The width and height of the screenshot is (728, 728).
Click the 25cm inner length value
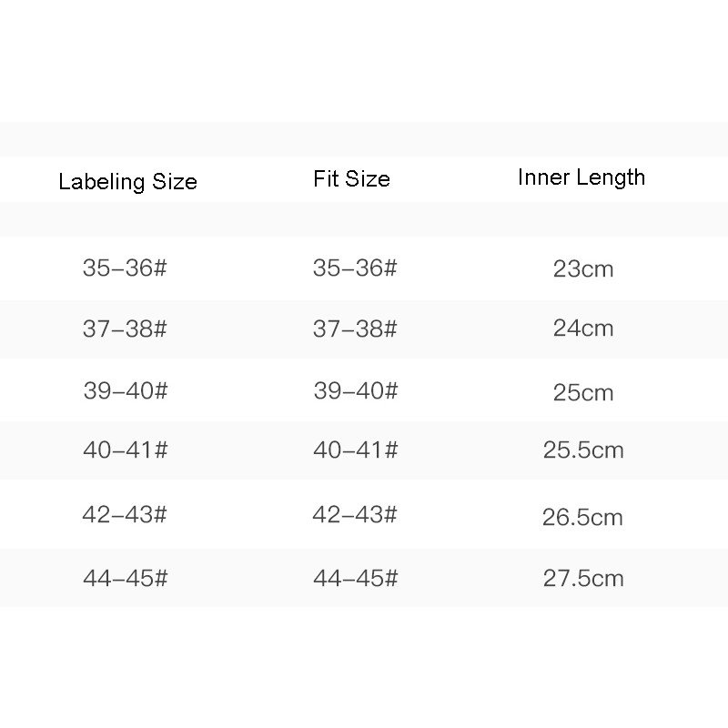(x=583, y=392)
